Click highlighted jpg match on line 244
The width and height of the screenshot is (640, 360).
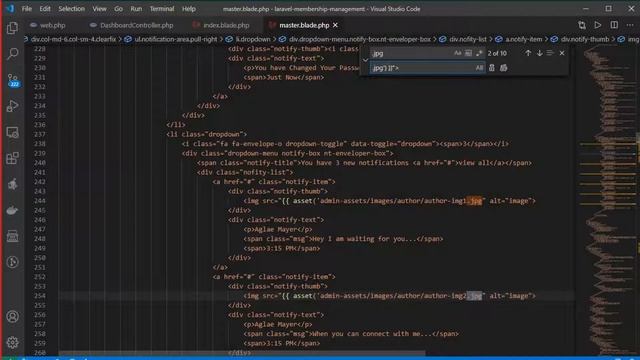point(474,200)
